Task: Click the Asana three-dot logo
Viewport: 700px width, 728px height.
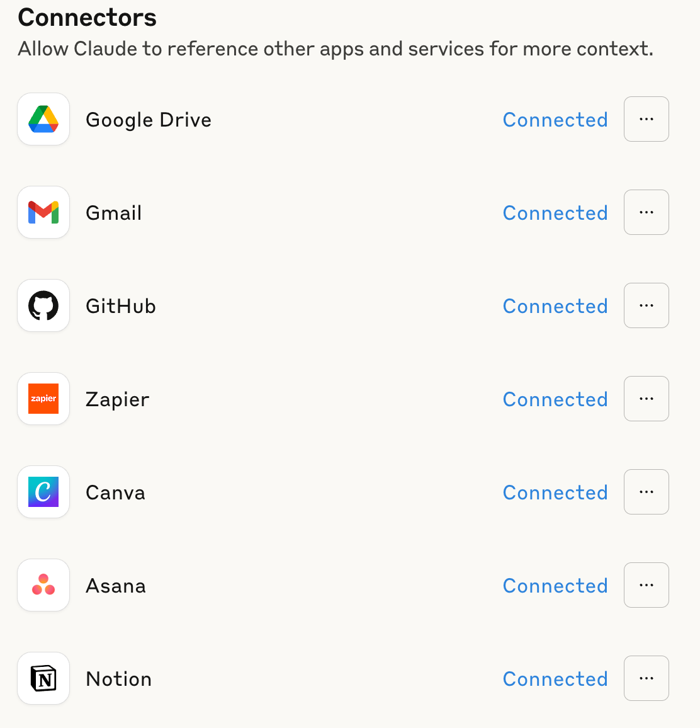Action: 43,585
